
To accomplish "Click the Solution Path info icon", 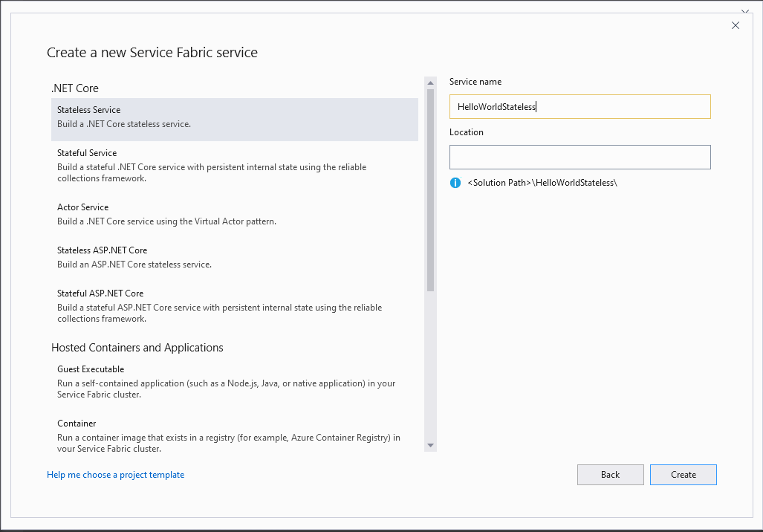I will pyautogui.click(x=455, y=182).
